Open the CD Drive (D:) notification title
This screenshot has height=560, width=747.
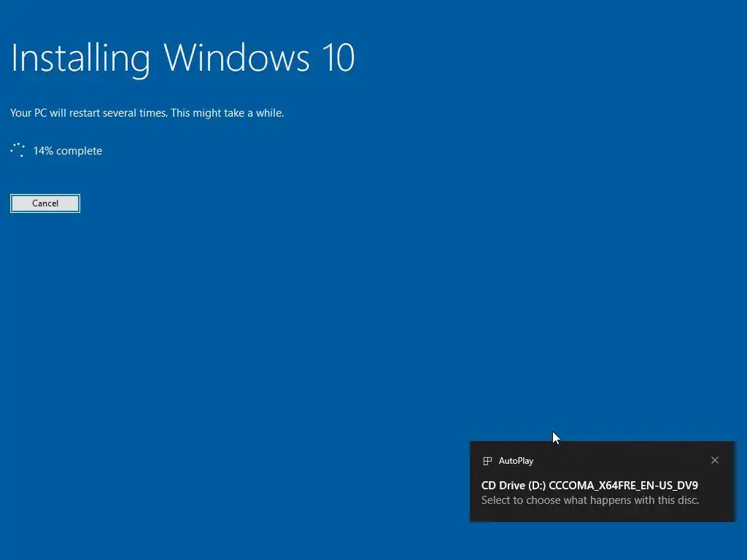(589, 485)
